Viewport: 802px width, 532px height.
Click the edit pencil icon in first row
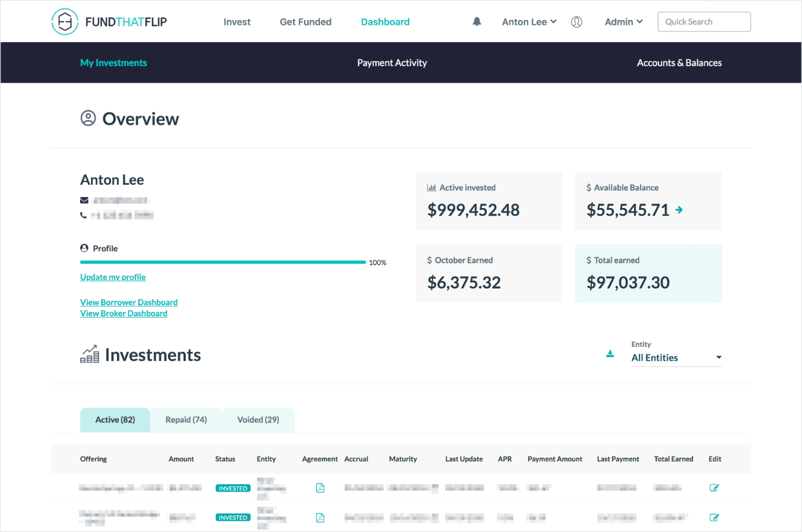click(x=714, y=488)
